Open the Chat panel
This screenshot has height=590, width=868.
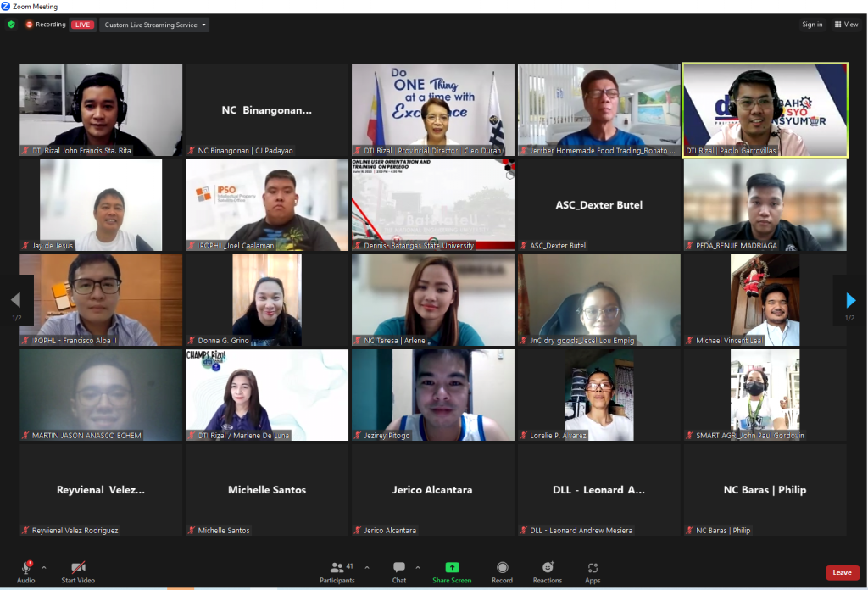398,569
